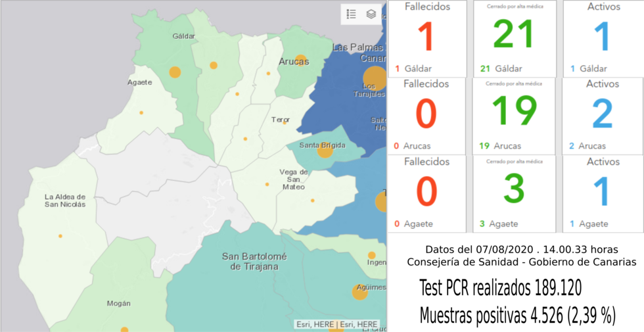Screen dimensions: 644x332
Task: Select the small marker in La Aldea
Action: [x=60, y=236]
